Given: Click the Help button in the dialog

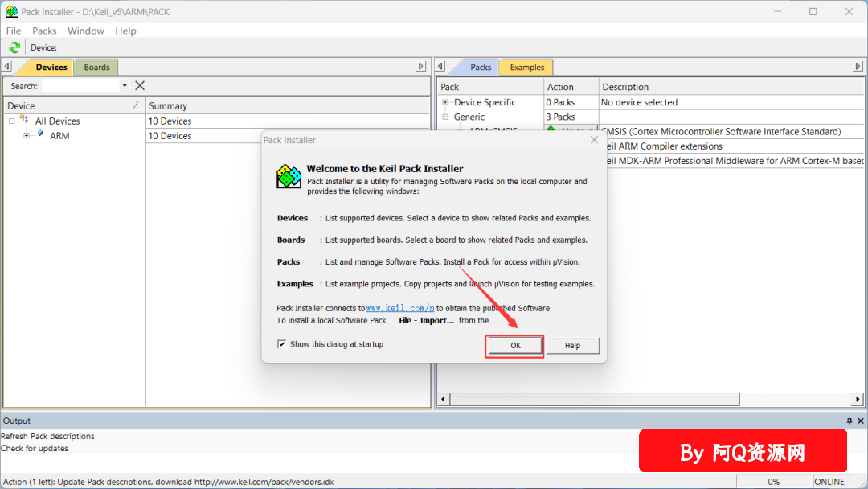Looking at the screenshot, I should click(x=572, y=346).
